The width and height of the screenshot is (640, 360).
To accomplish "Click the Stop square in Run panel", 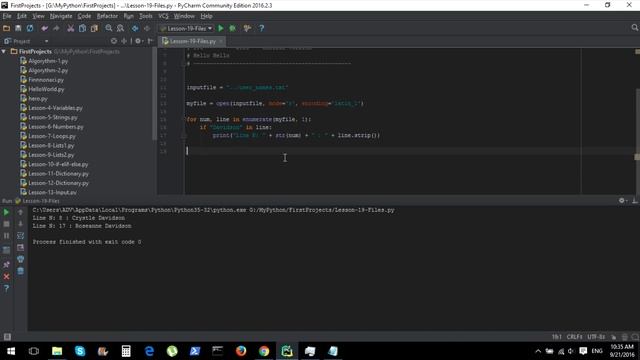I will click(7, 224).
